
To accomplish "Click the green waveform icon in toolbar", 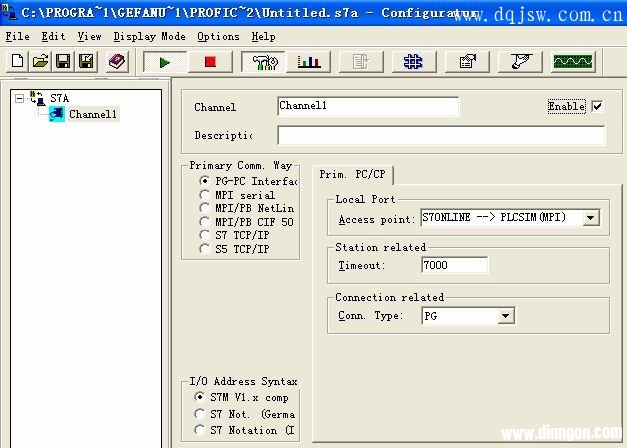I will [573, 62].
